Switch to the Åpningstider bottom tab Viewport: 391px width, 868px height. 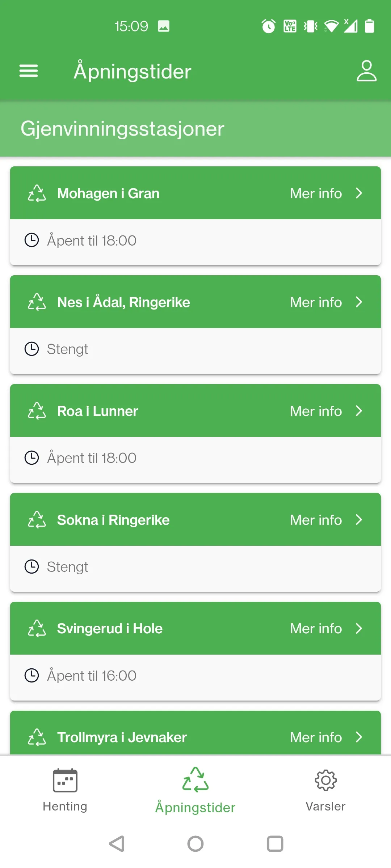[x=195, y=791]
